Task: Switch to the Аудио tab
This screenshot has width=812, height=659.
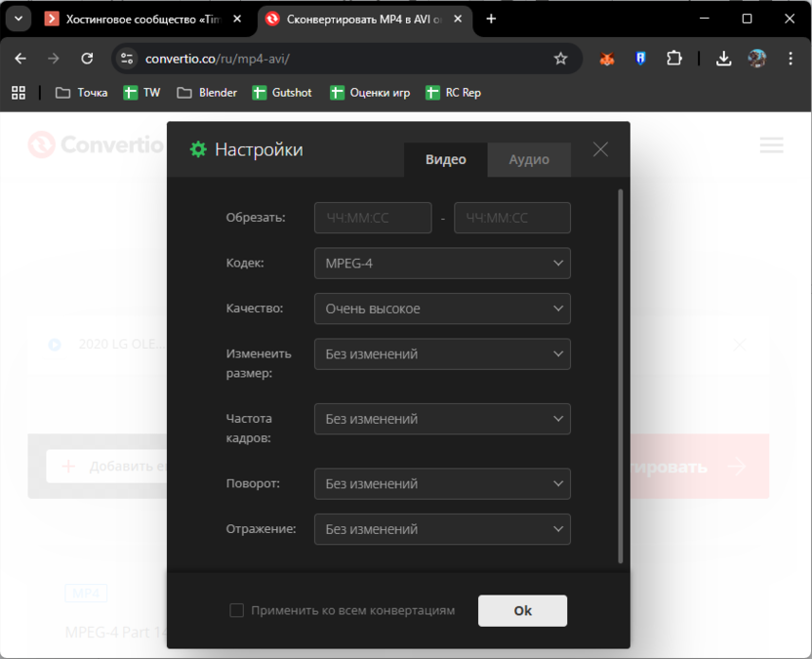Action: click(x=529, y=159)
